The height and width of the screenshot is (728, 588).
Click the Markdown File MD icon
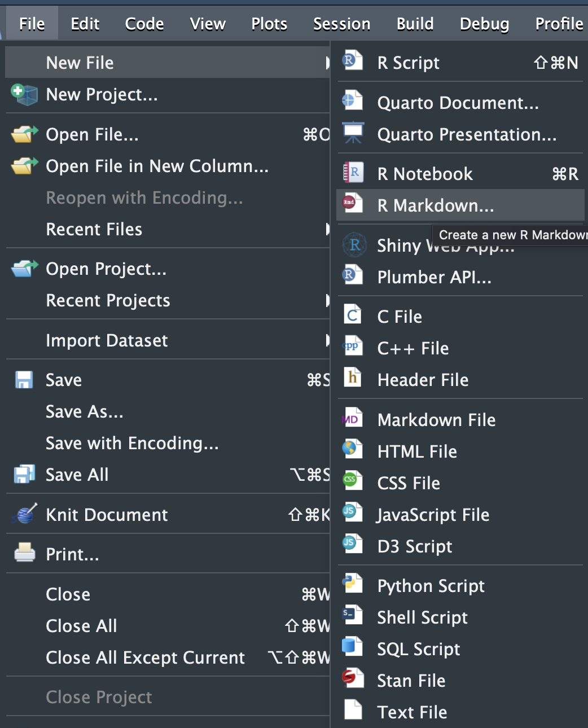(352, 418)
